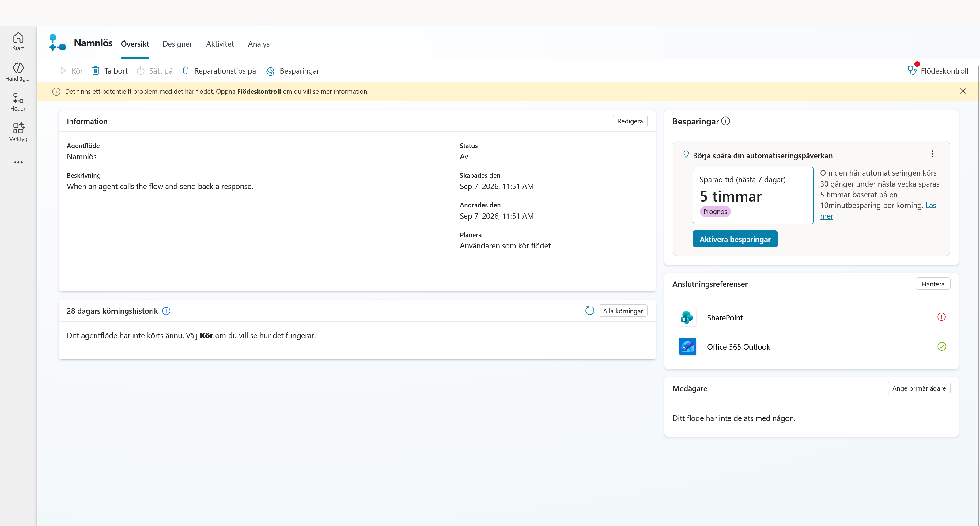The width and height of the screenshot is (980, 526).
Task: Click the Status value Av
Action: pyautogui.click(x=464, y=157)
